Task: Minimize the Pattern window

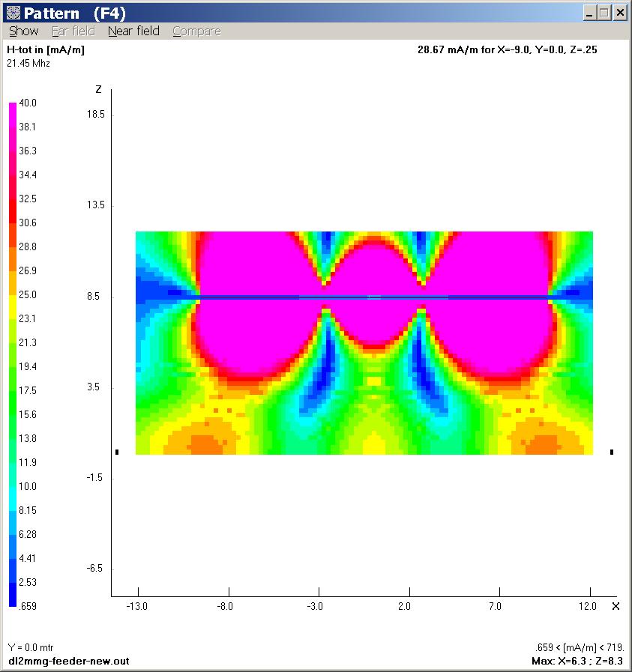Action: point(589,13)
